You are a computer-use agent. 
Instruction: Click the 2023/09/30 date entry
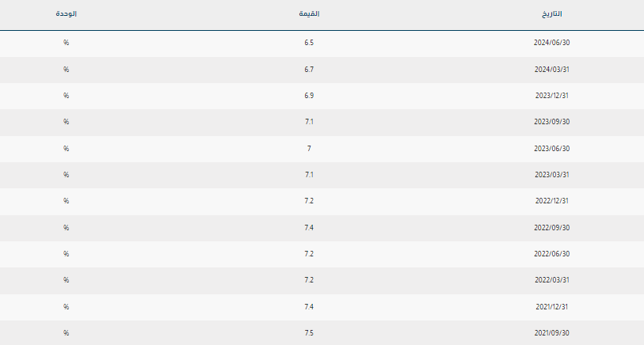click(x=552, y=122)
